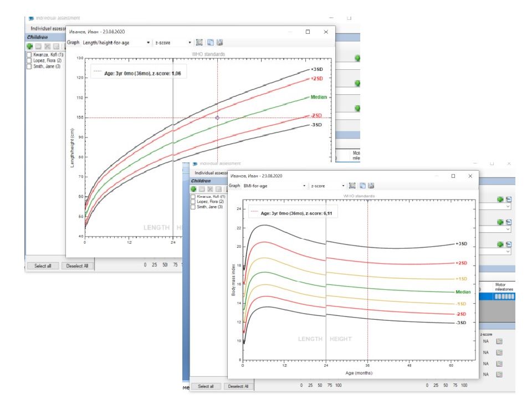Select the Children panel header in the BMI-for-age window
Viewport: 532px width, 399px height.
pos(208,181)
